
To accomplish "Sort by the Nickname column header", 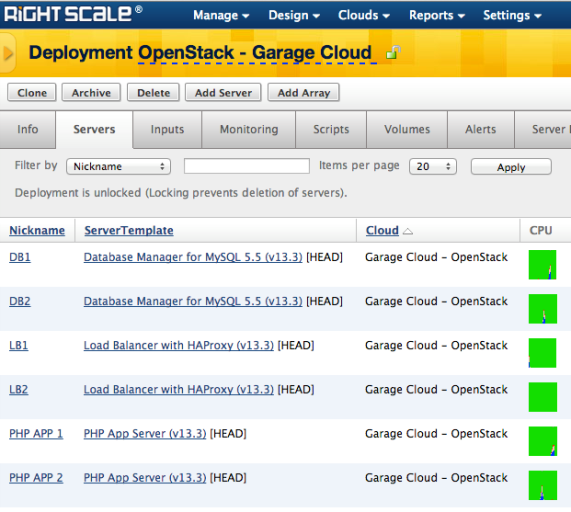I will (x=37, y=231).
